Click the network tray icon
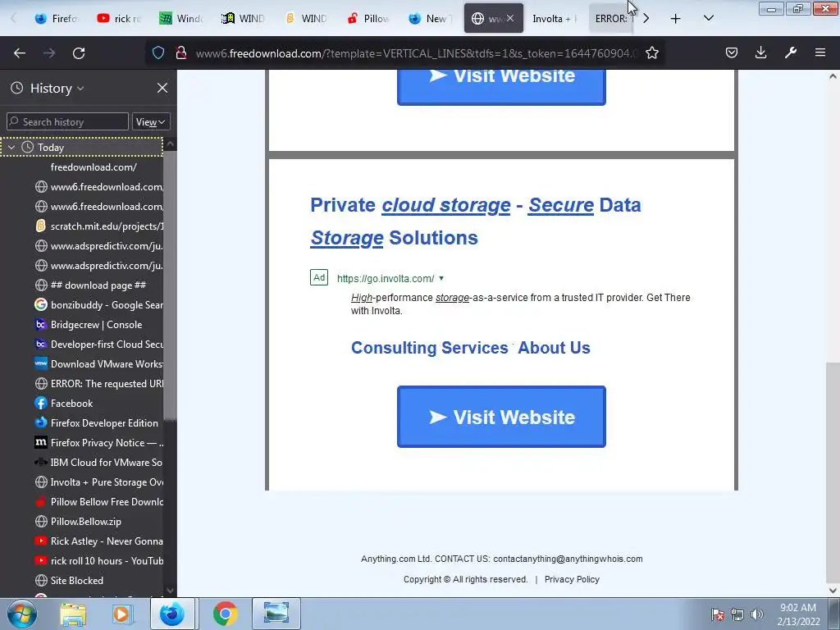Image resolution: width=840 pixels, height=630 pixels. [737, 614]
